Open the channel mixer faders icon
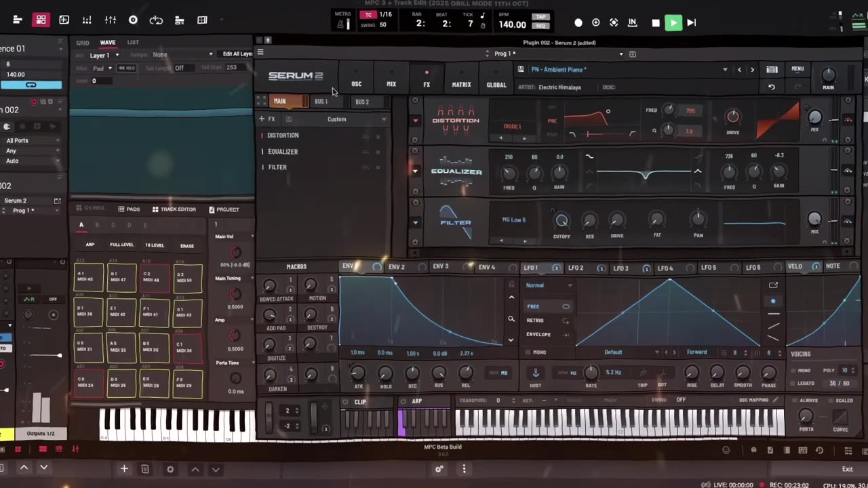Viewport: 868px width, 488px height. point(111,20)
